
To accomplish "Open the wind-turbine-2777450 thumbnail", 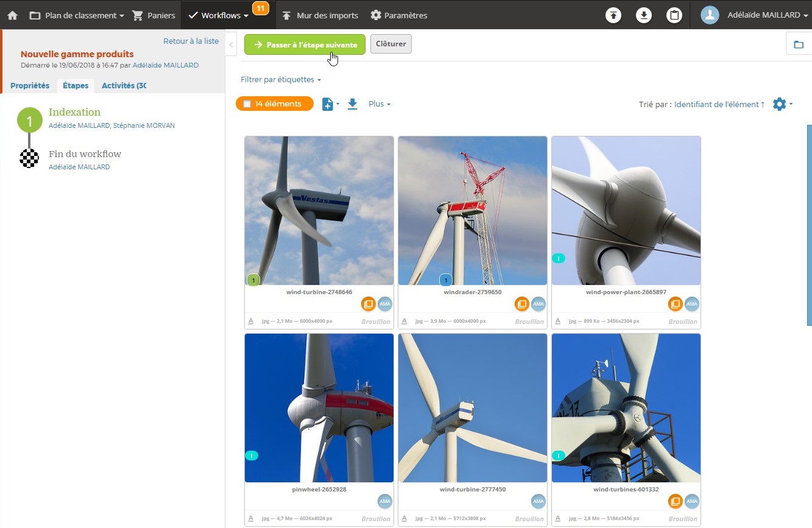I will (x=473, y=408).
